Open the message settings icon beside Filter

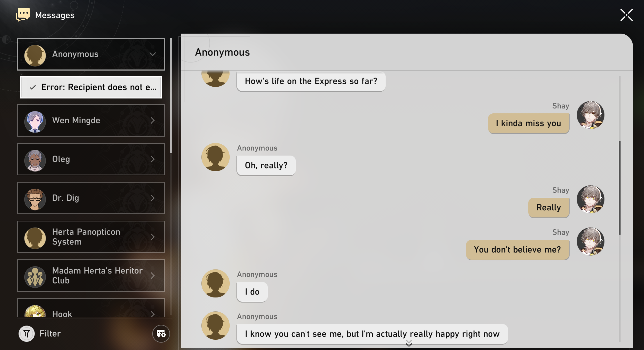coord(161,334)
